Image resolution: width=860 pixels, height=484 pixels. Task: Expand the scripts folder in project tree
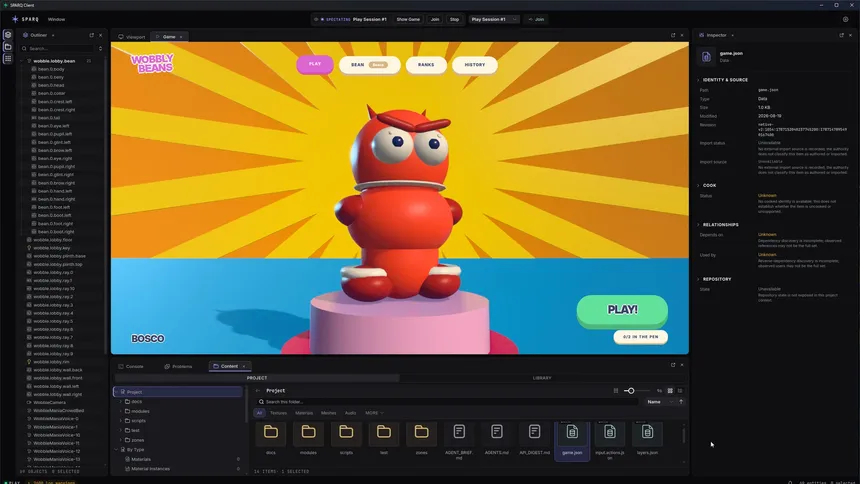(x=121, y=421)
